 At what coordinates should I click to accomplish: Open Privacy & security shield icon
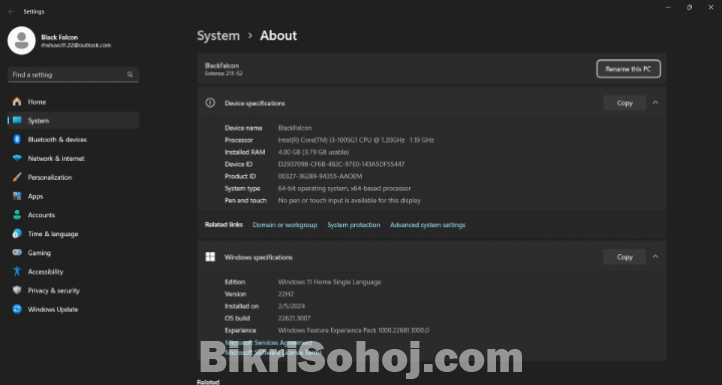tap(17, 291)
